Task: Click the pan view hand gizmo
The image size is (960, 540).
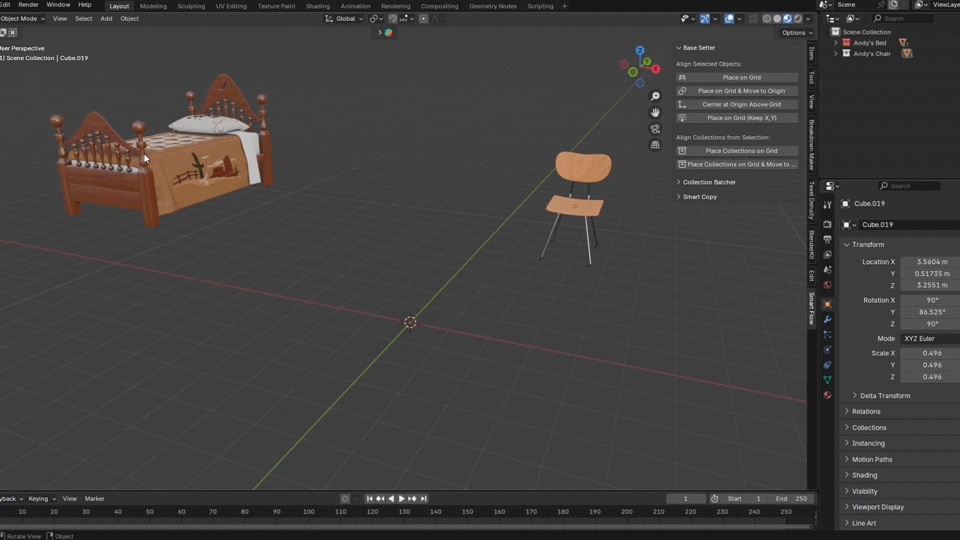Action: point(655,113)
